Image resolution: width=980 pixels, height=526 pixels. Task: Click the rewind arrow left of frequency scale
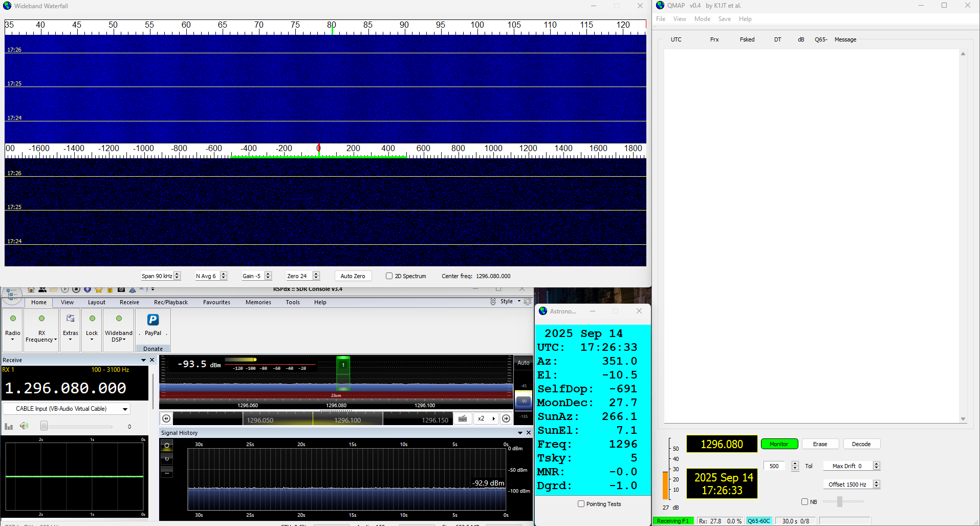tap(166, 418)
